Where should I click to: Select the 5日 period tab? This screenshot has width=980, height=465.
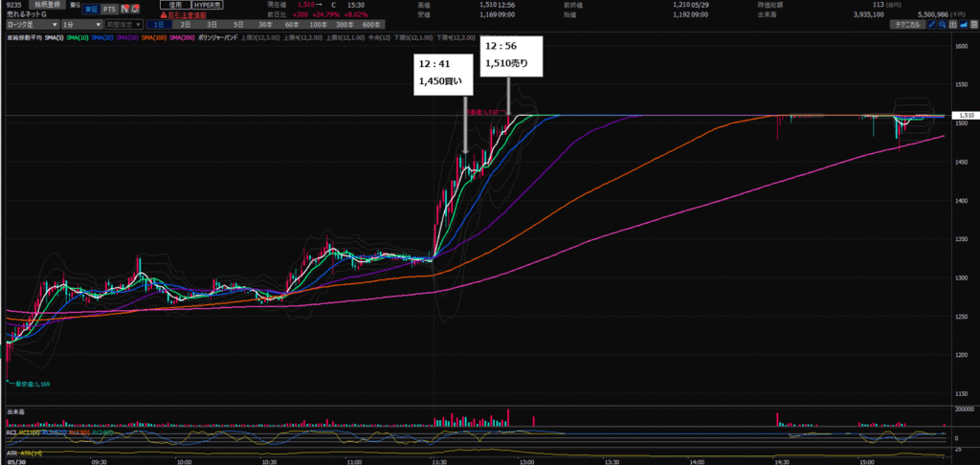click(238, 24)
